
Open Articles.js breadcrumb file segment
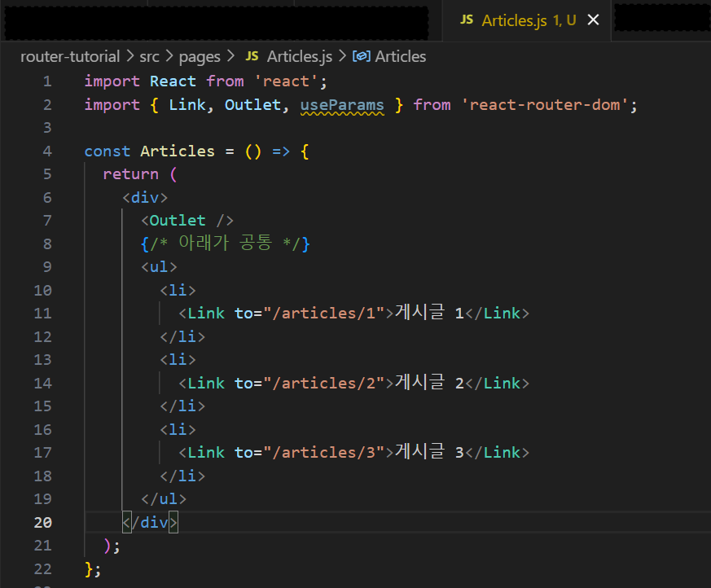pyautogui.click(x=299, y=57)
